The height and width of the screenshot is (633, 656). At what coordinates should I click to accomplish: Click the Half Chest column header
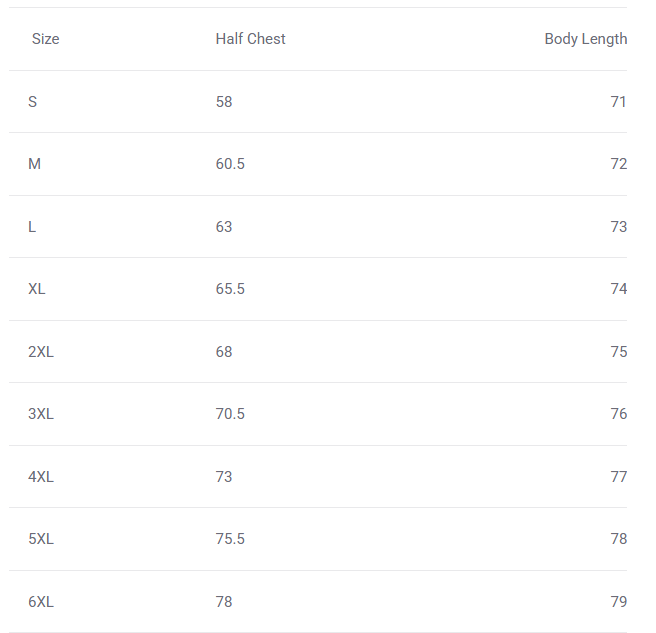pyautogui.click(x=250, y=39)
